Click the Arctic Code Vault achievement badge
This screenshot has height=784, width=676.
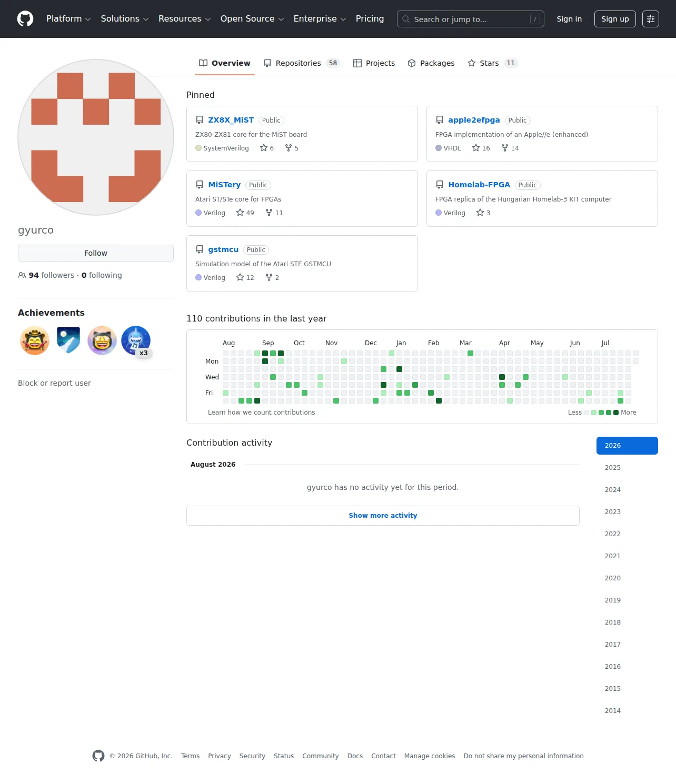pos(68,340)
